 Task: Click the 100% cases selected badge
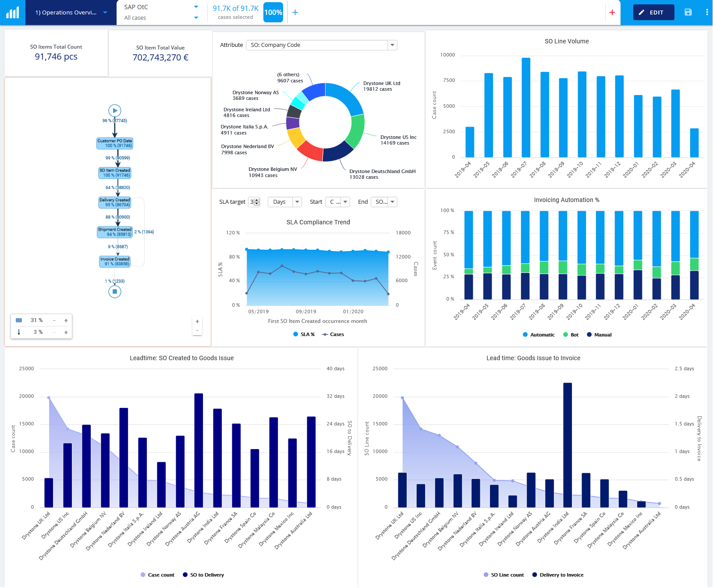click(273, 12)
